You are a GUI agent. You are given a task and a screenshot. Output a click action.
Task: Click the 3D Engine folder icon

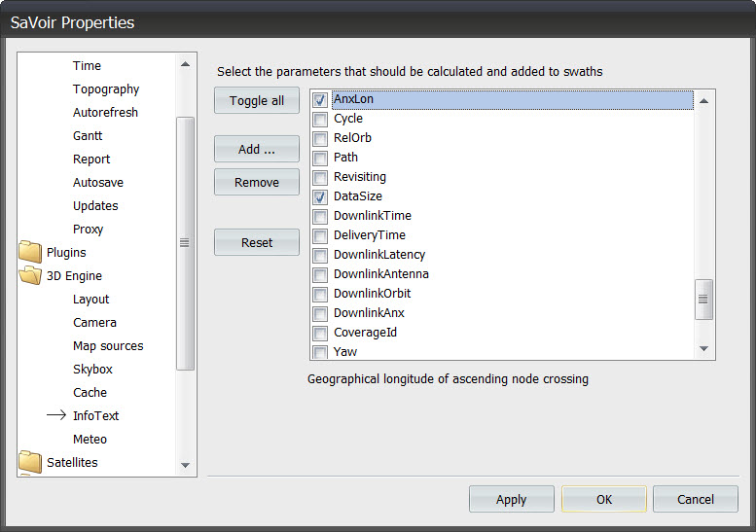tap(30, 276)
